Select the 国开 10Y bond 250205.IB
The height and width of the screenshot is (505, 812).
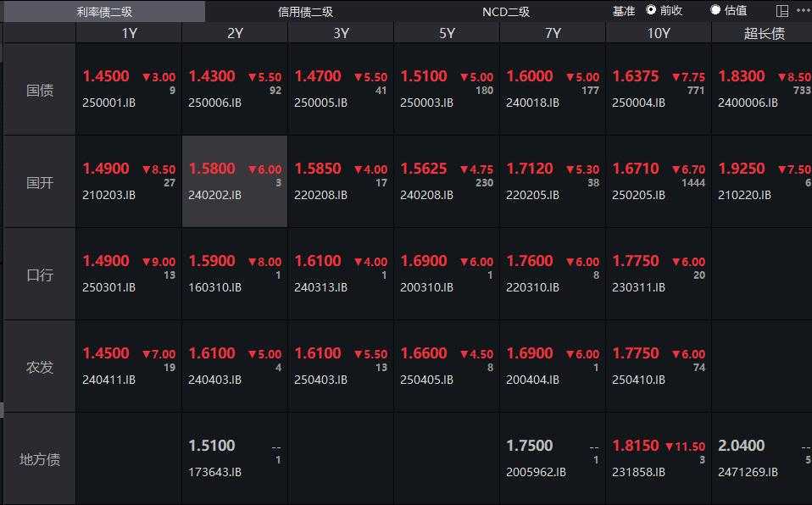click(x=658, y=182)
